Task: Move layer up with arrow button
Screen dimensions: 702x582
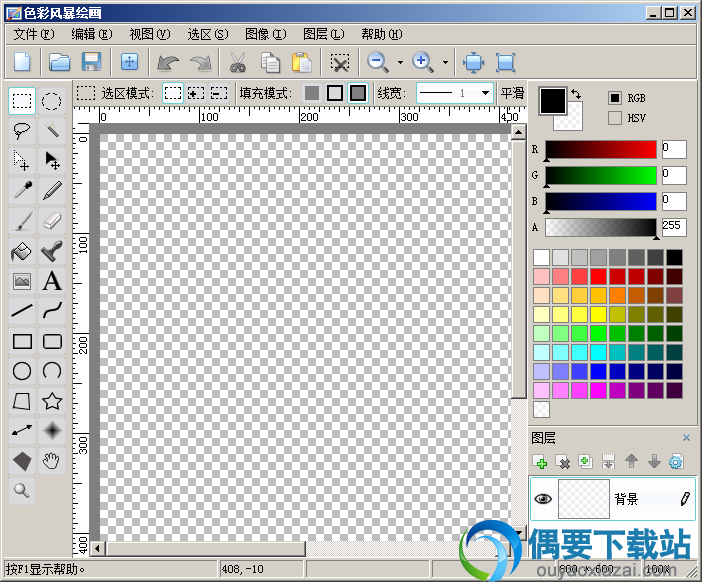Action: (x=631, y=462)
